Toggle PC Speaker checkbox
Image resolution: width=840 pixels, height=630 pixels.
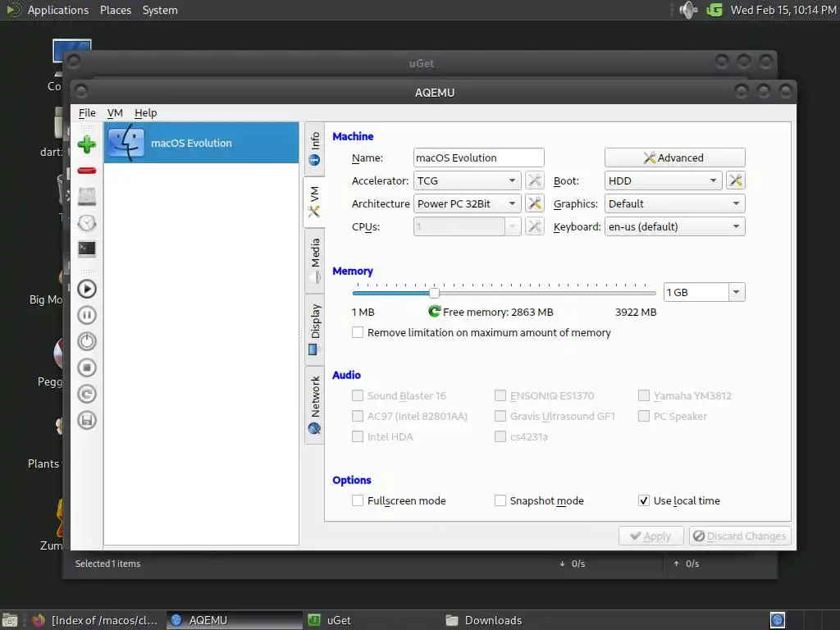point(644,416)
